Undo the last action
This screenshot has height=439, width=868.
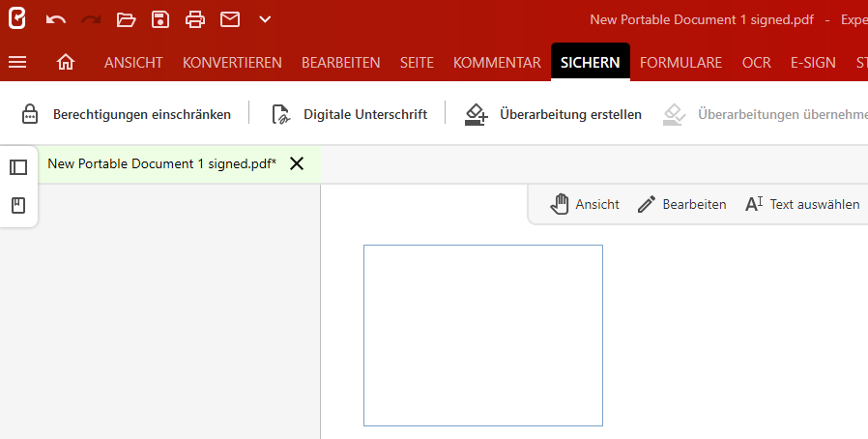[x=56, y=19]
